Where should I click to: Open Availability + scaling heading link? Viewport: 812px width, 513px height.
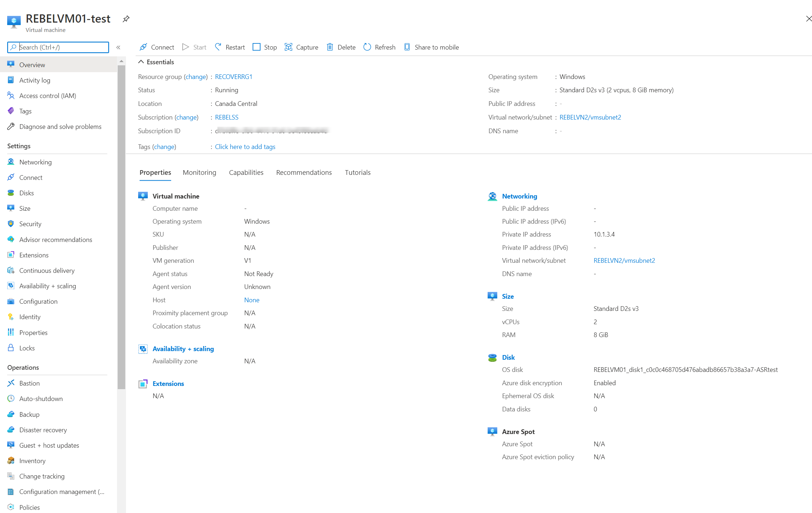(x=183, y=349)
